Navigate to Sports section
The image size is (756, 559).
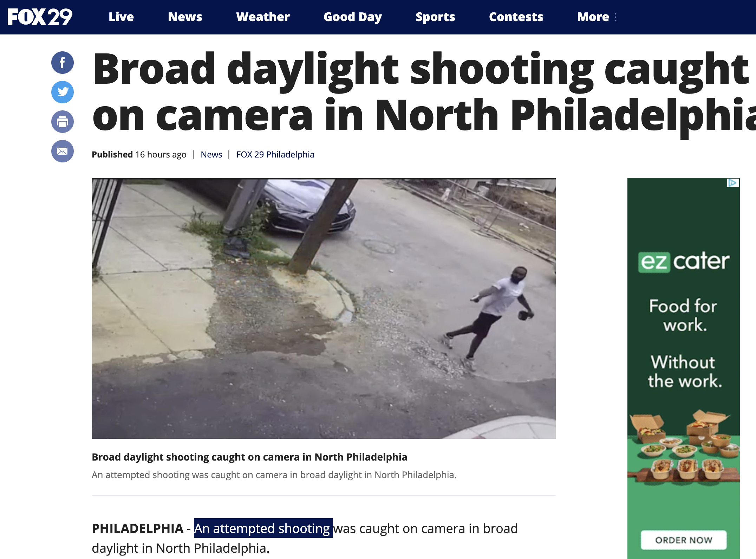click(x=435, y=17)
